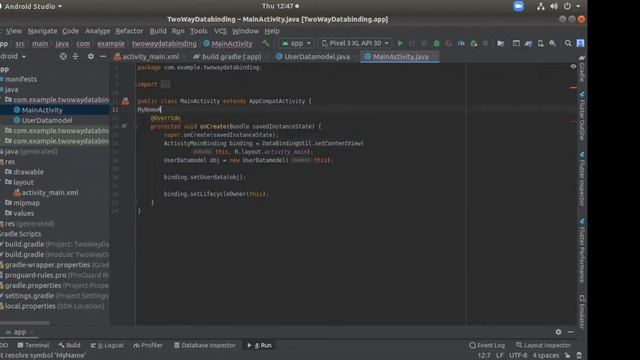Collapse all in Project panel icon

[76, 56]
